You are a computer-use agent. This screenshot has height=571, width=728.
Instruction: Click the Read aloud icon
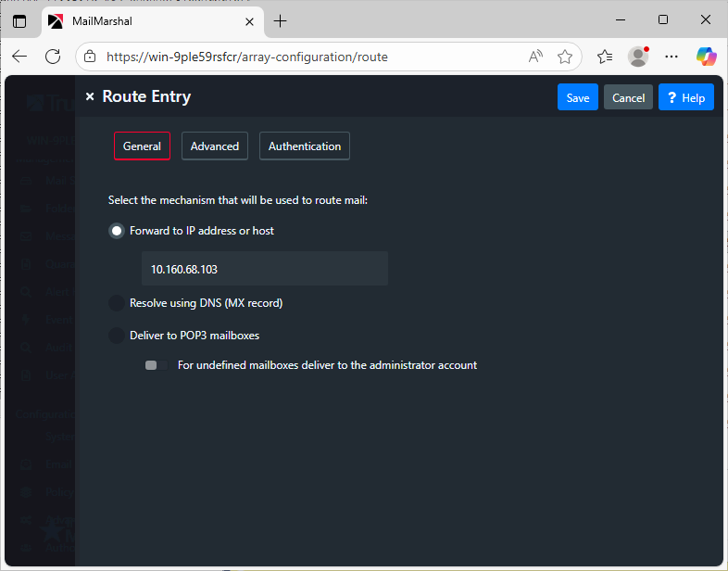[535, 57]
